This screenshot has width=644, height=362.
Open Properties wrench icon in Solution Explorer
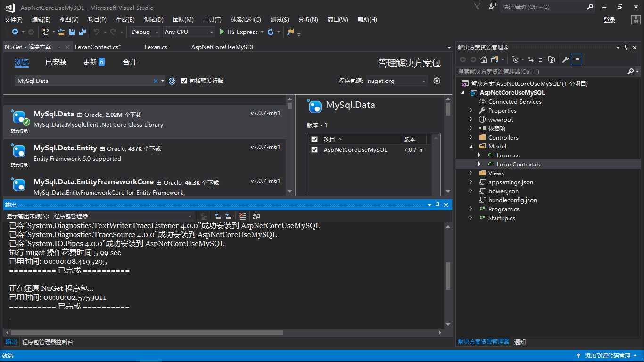[565, 59]
